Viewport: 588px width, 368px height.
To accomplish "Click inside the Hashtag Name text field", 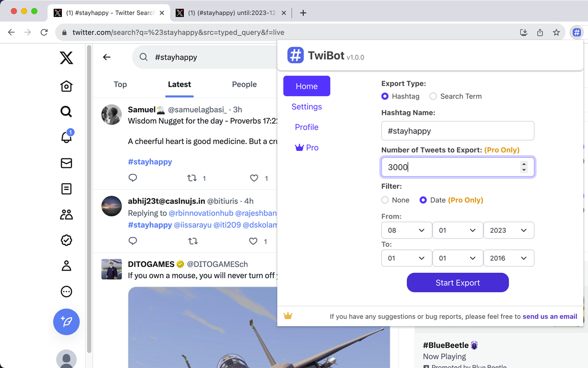I will (x=458, y=131).
